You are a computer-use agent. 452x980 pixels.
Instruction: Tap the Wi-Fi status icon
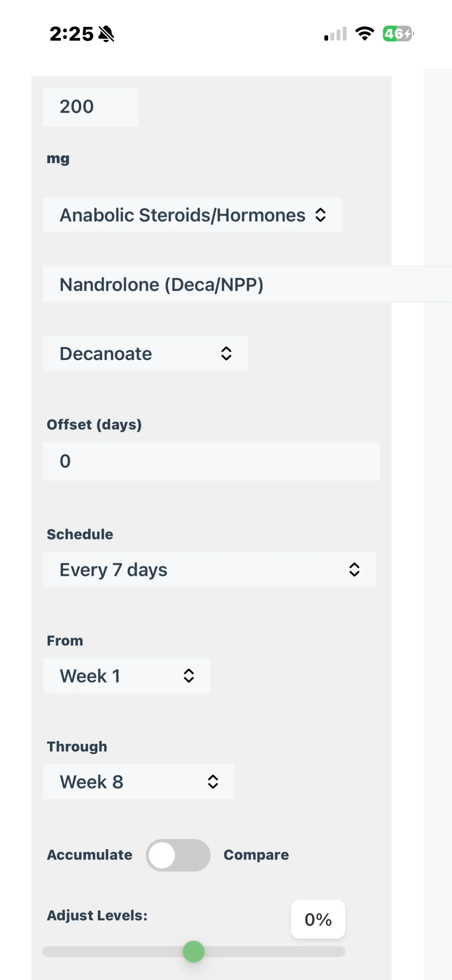365,34
